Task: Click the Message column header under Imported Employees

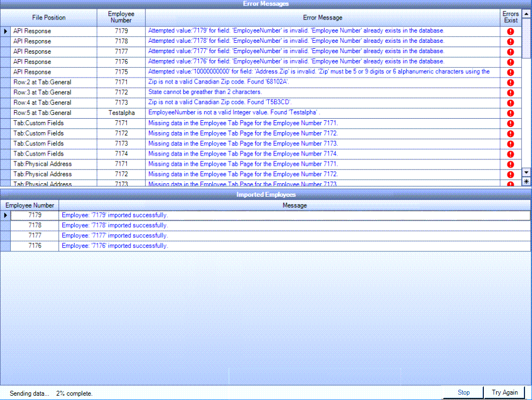Action: pos(295,205)
